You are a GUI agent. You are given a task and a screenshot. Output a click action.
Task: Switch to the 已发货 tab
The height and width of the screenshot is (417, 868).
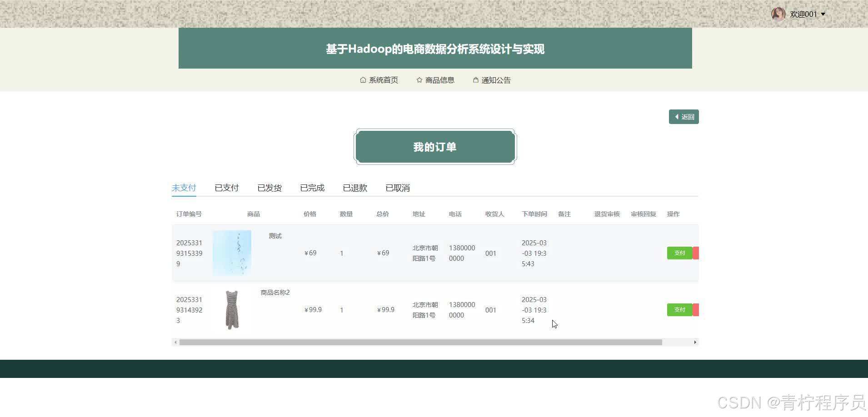pos(269,187)
